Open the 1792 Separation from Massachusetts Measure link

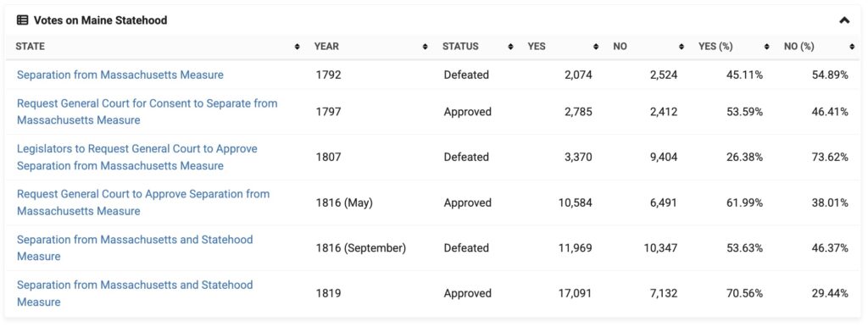point(120,75)
